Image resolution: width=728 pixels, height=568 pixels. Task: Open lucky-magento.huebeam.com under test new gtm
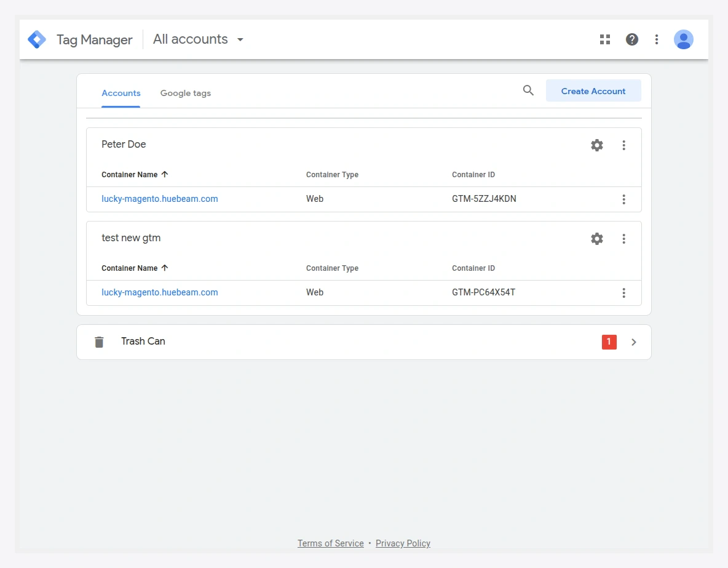point(160,292)
